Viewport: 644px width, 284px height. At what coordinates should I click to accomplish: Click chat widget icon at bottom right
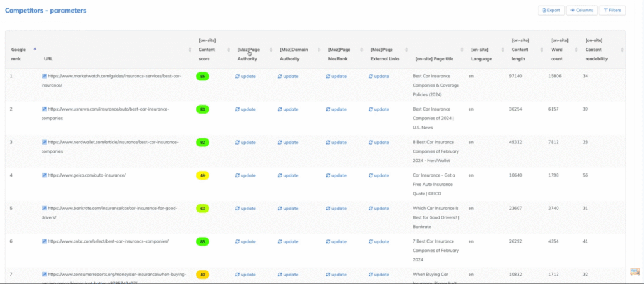coord(635,271)
